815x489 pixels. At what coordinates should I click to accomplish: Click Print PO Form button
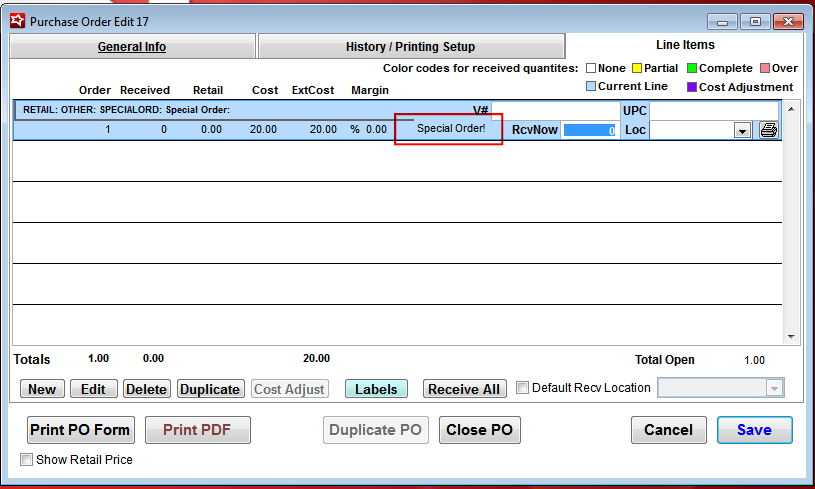point(81,430)
